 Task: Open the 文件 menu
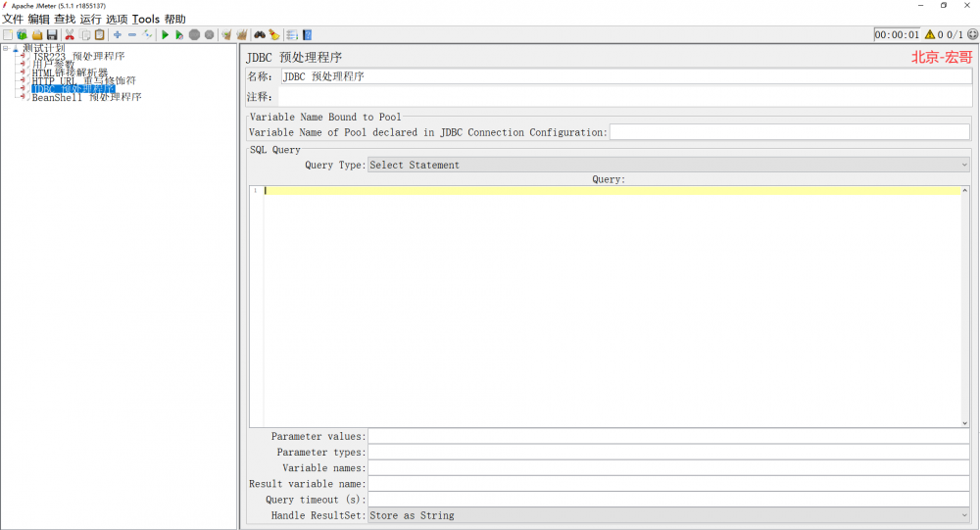click(x=13, y=20)
